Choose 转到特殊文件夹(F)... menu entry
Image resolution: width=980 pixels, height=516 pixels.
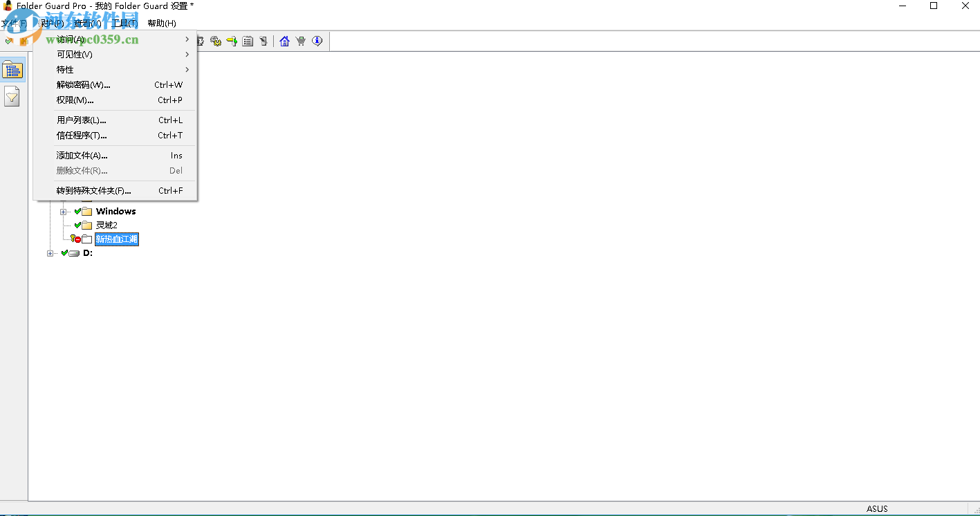tap(115, 191)
